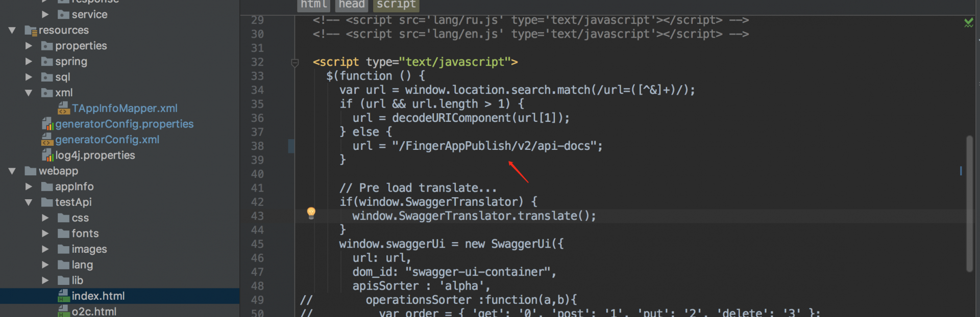This screenshot has height=317, width=980.
Task: Click the lang folder icon
Action: click(63, 265)
